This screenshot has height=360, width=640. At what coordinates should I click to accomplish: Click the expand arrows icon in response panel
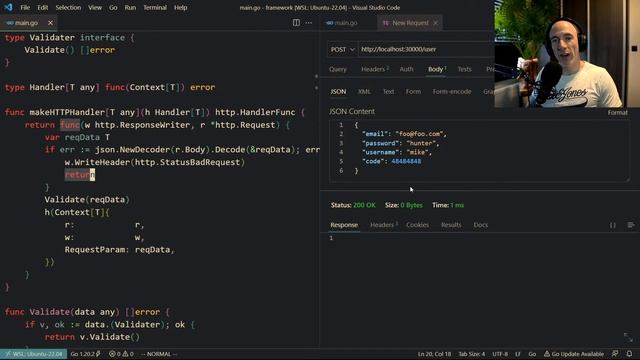[x=628, y=337]
